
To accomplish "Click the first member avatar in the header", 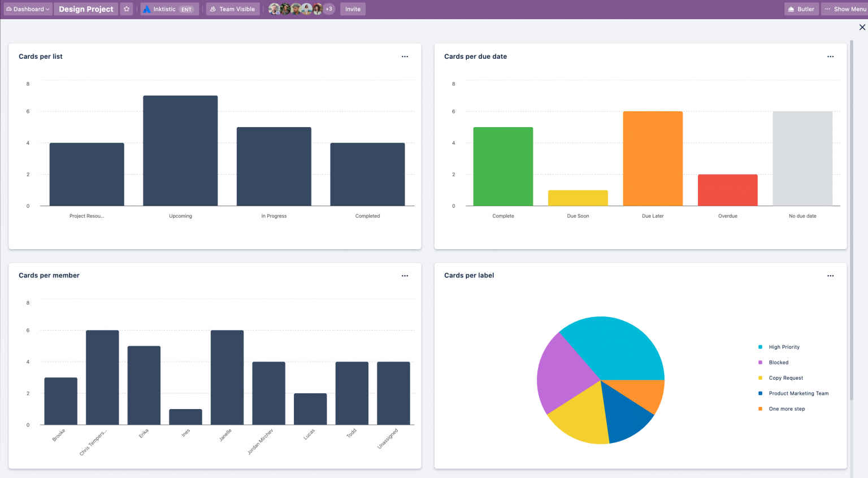I will pyautogui.click(x=275, y=8).
